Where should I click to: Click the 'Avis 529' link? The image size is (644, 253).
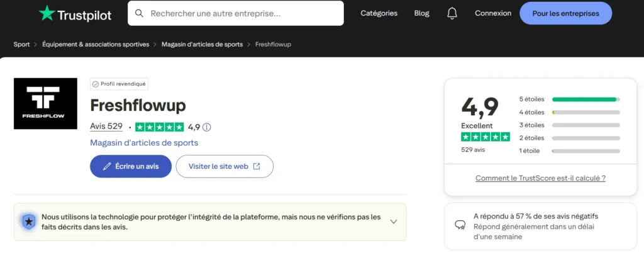[106, 127]
